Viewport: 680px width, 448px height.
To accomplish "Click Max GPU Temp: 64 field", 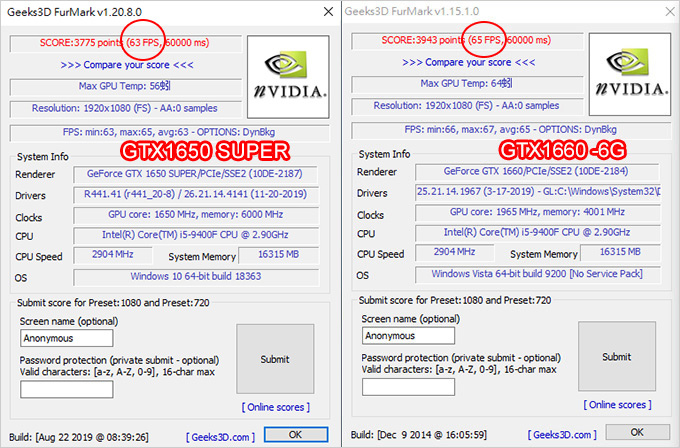I will (x=468, y=84).
